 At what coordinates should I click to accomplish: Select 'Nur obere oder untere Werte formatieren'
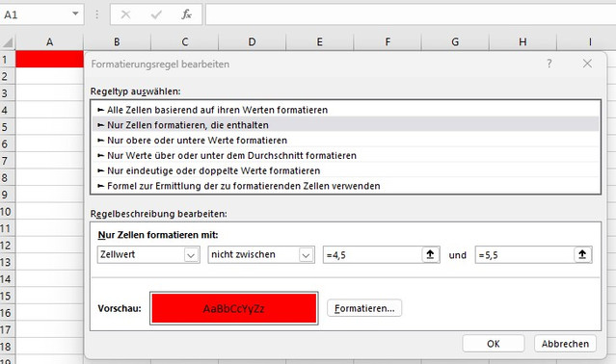point(345,140)
